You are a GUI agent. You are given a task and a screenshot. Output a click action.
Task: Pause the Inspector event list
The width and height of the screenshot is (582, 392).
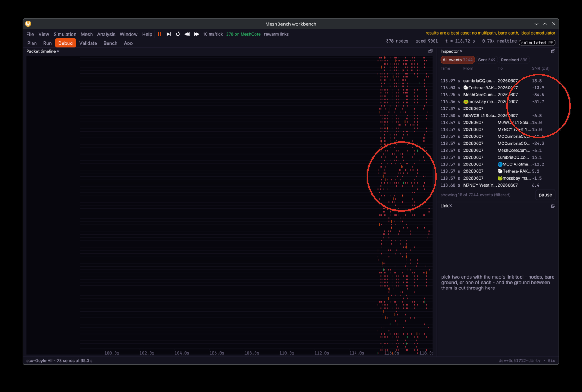pyautogui.click(x=545, y=195)
